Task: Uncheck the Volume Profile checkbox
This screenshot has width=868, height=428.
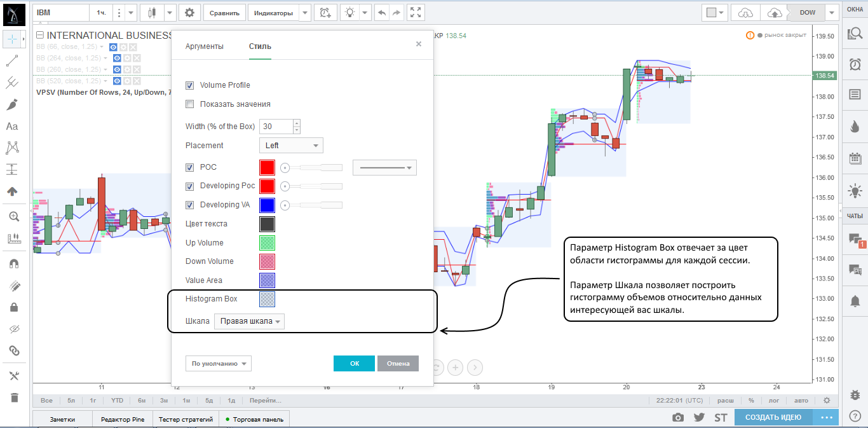Action: (189, 85)
